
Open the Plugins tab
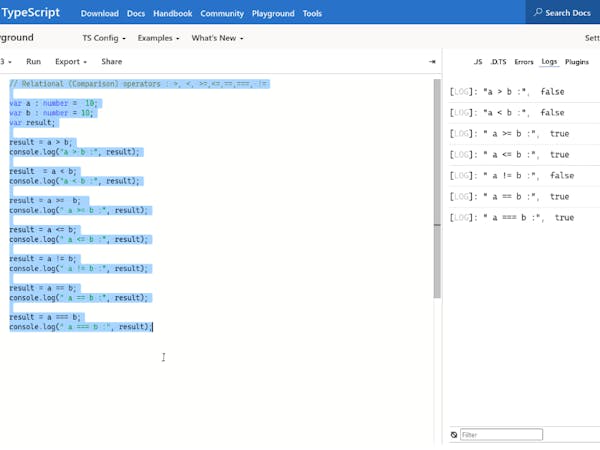pos(577,62)
